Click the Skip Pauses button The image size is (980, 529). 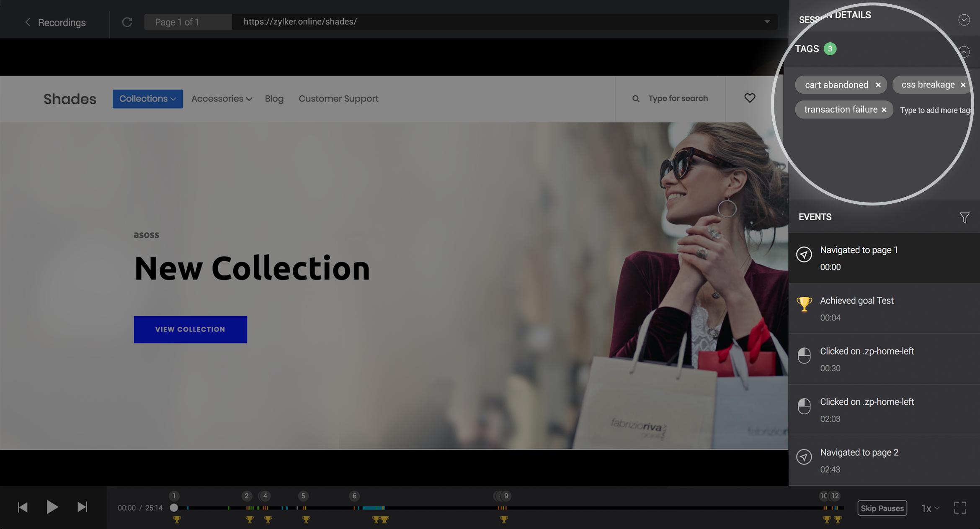[882, 508]
